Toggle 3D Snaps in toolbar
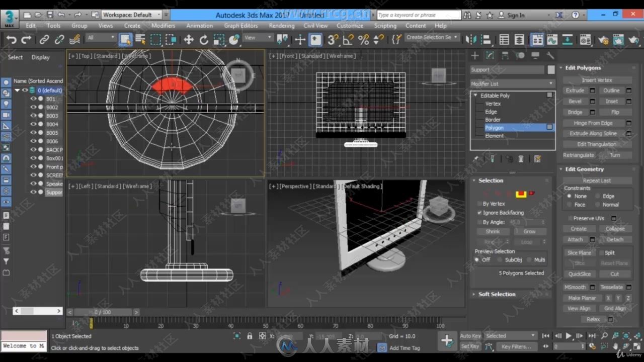Screen dimensions: 644x362 (333, 39)
